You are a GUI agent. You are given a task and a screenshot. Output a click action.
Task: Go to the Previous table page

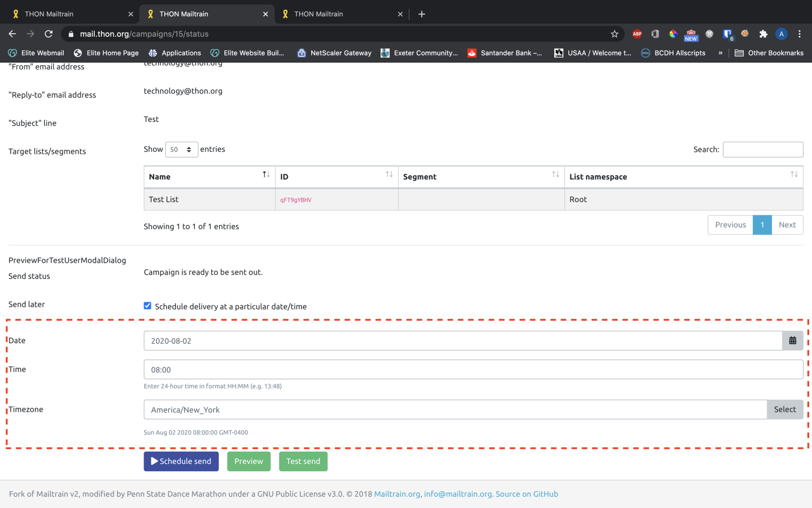730,225
